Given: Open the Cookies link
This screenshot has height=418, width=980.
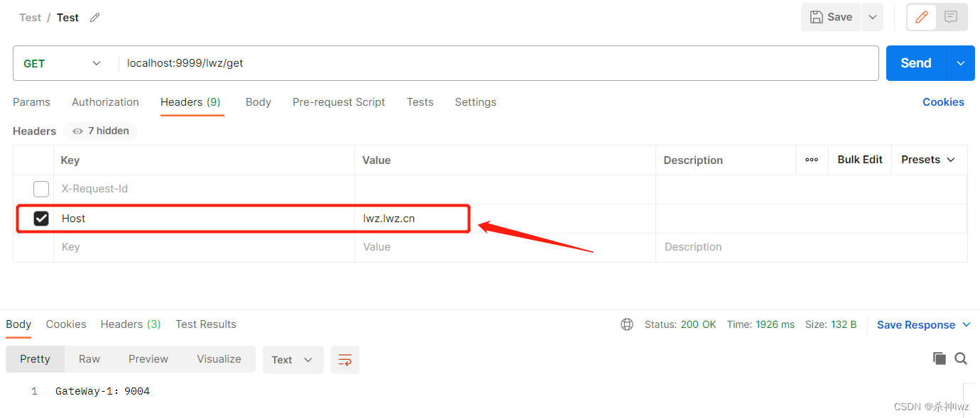Looking at the screenshot, I should (943, 102).
